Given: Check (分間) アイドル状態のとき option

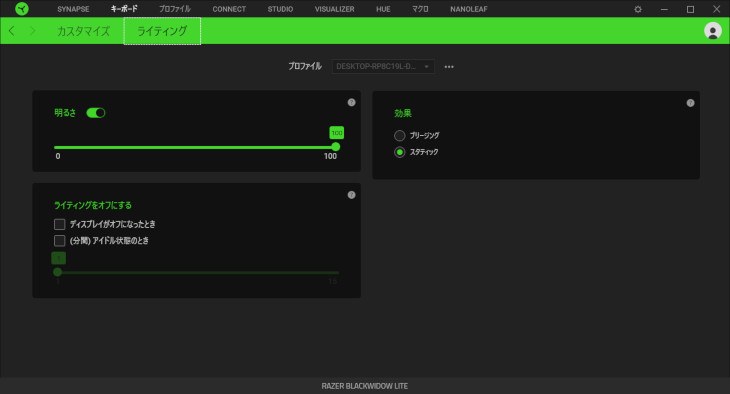Looking at the screenshot, I should [x=59, y=240].
